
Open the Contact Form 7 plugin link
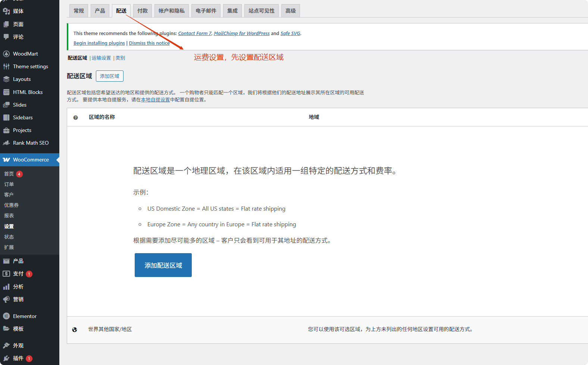tap(195, 34)
